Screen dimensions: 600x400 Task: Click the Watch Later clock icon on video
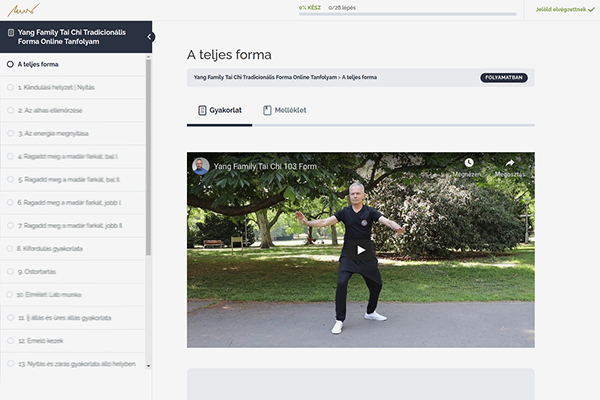pyautogui.click(x=468, y=162)
